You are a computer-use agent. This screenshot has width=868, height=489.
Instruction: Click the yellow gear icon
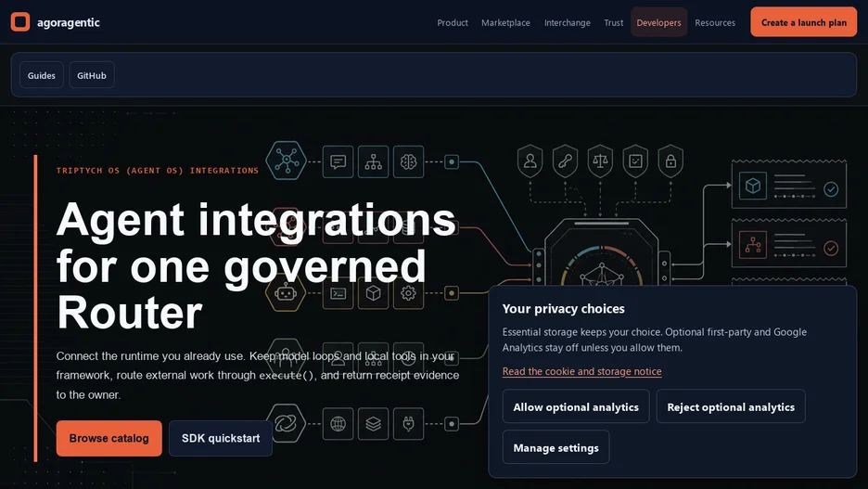click(x=409, y=293)
